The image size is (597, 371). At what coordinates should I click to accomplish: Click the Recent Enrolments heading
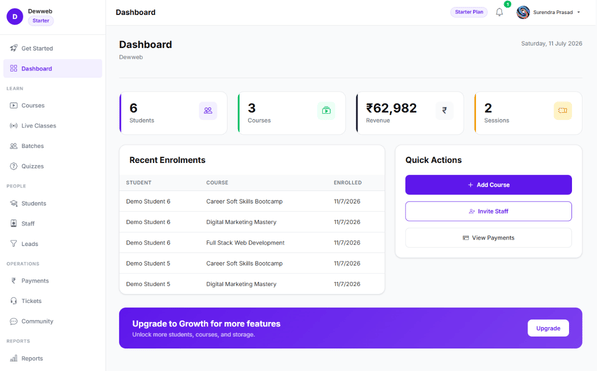coord(167,160)
